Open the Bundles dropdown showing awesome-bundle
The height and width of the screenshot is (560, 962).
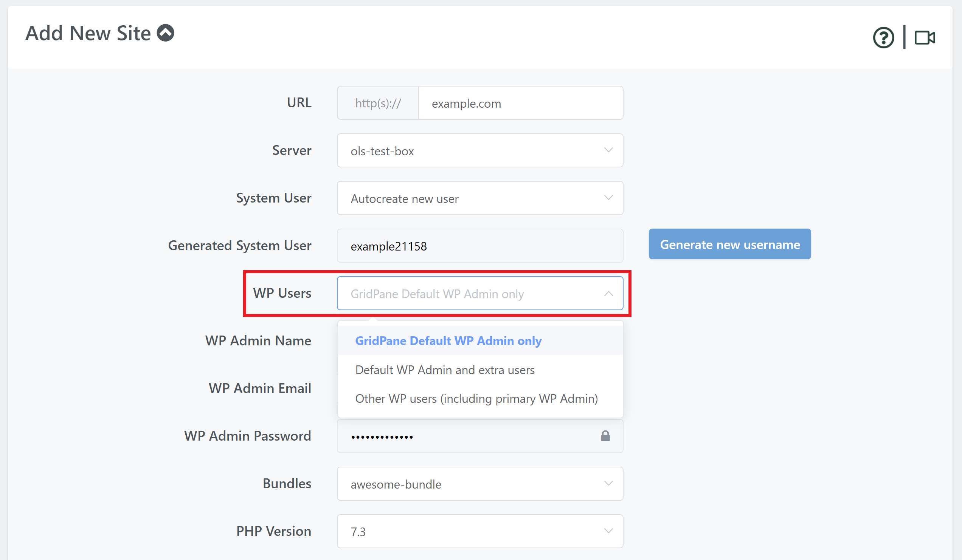coord(480,484)
